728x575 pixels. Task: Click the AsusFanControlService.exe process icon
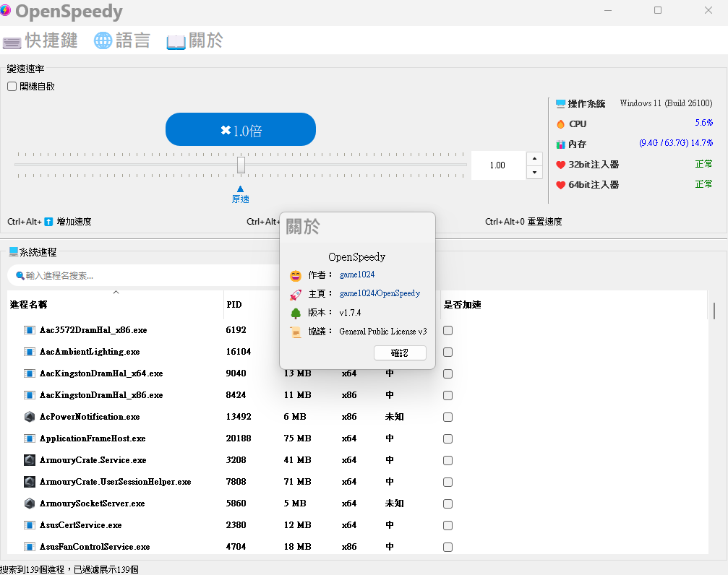pos(29,547)
